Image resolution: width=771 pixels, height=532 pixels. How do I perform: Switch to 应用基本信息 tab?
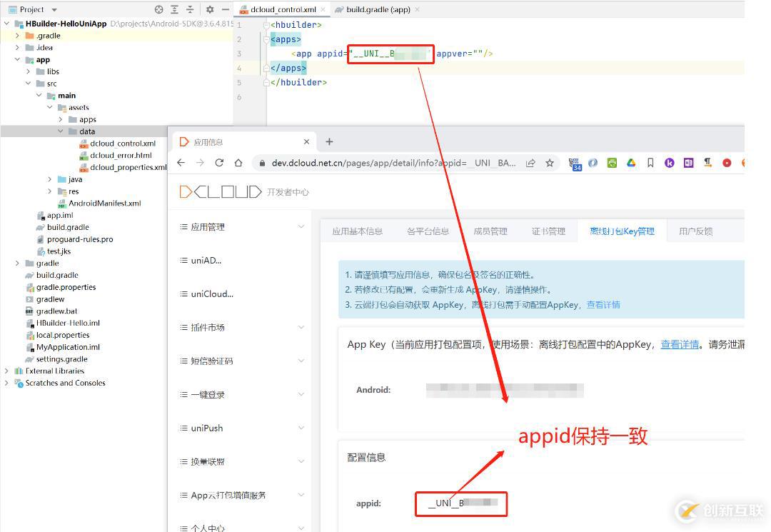pyautogui.click(x=357, y=231)
